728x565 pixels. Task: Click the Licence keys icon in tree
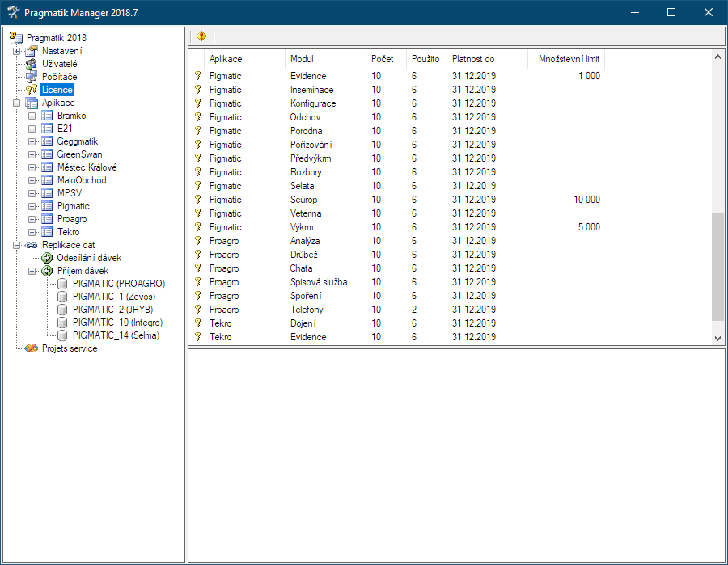pos(32,90)
